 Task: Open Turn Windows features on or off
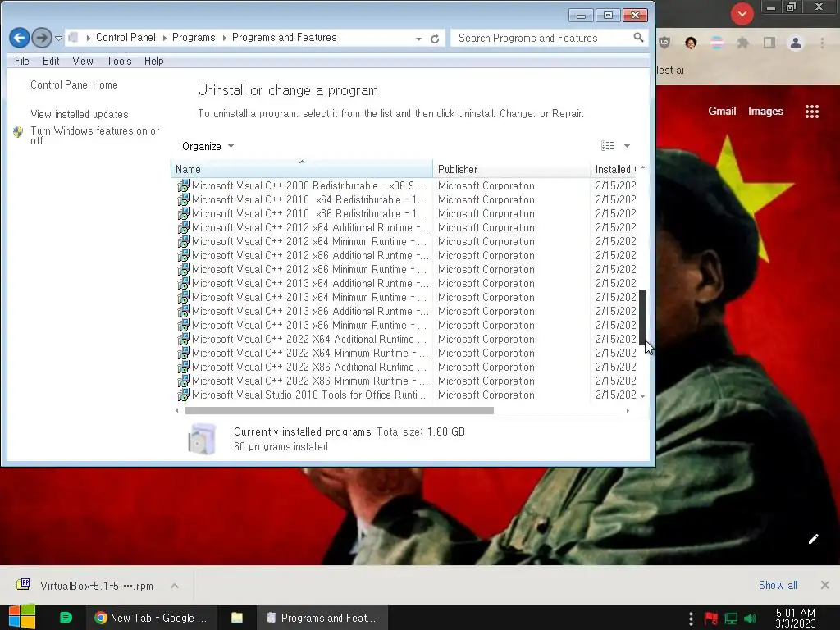point(95,135)
